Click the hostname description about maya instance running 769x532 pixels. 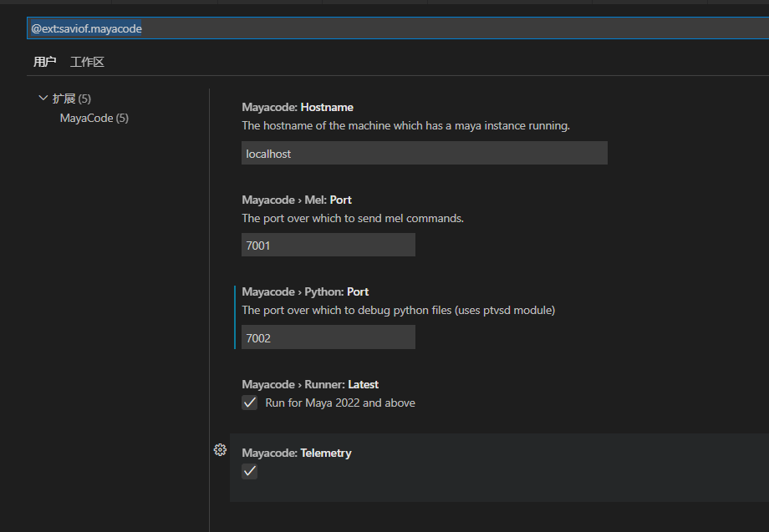pos(405,126)
